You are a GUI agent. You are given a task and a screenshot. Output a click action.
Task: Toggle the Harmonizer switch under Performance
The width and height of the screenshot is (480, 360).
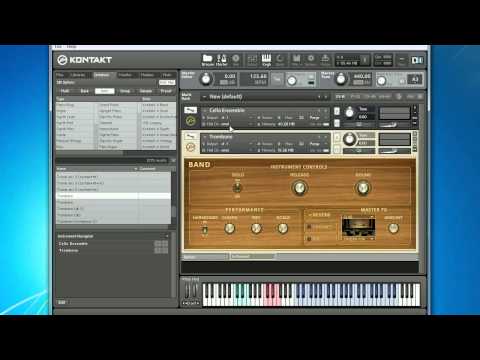pos(205,230)
